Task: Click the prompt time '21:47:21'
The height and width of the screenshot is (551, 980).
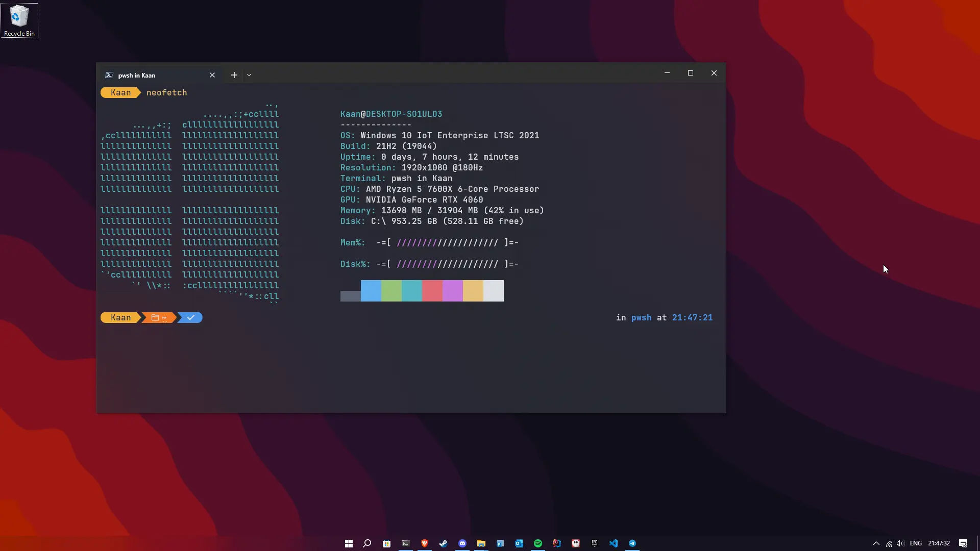Action: click(692, 317)
